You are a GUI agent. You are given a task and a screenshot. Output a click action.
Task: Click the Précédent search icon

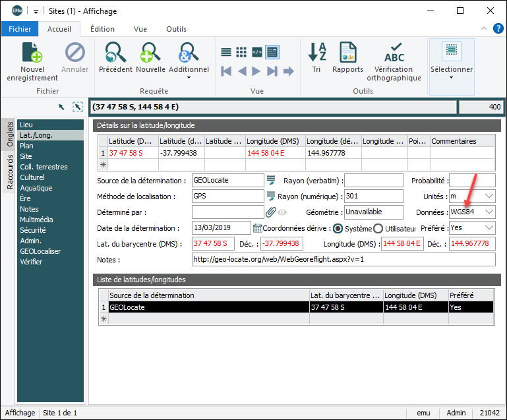[x=115, y=53]
